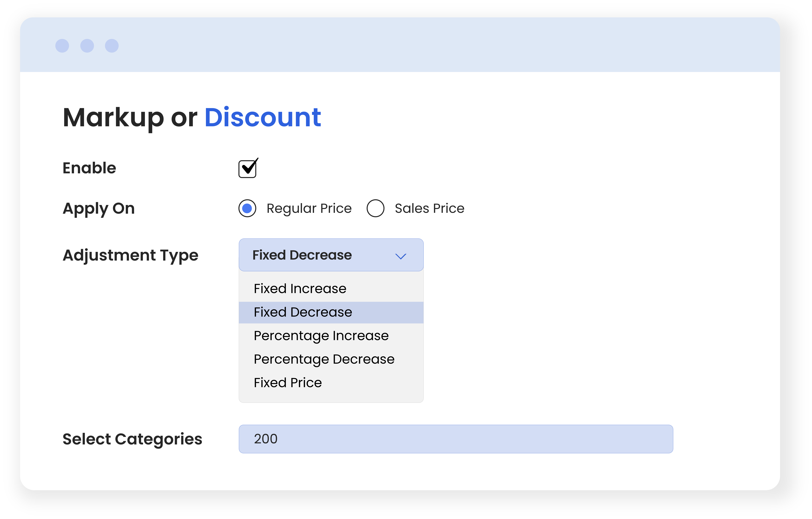
Task: Choose Fixed Increase from the list
Action: (300, 289)
